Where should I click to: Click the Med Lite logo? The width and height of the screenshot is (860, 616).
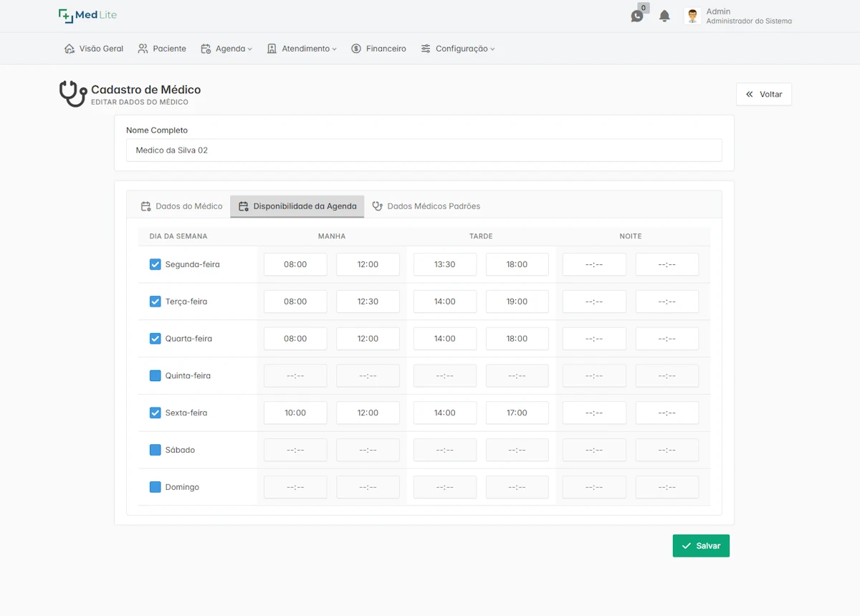(x=87, y=15)
